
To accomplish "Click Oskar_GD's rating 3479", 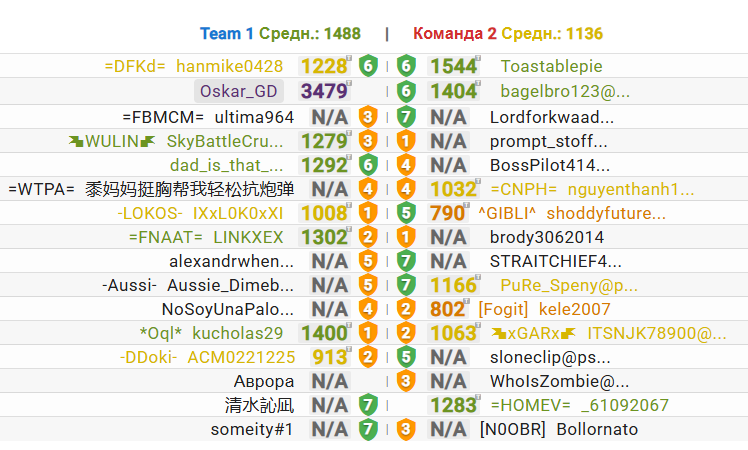I will [324, 91].
